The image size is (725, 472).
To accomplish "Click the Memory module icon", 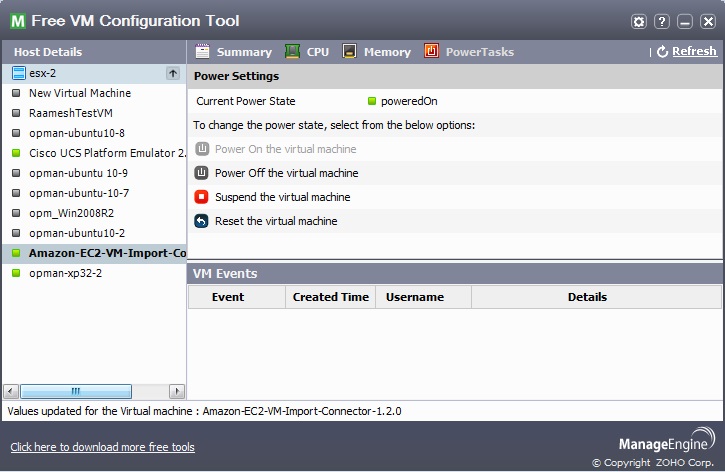I will tap(349, 51).
